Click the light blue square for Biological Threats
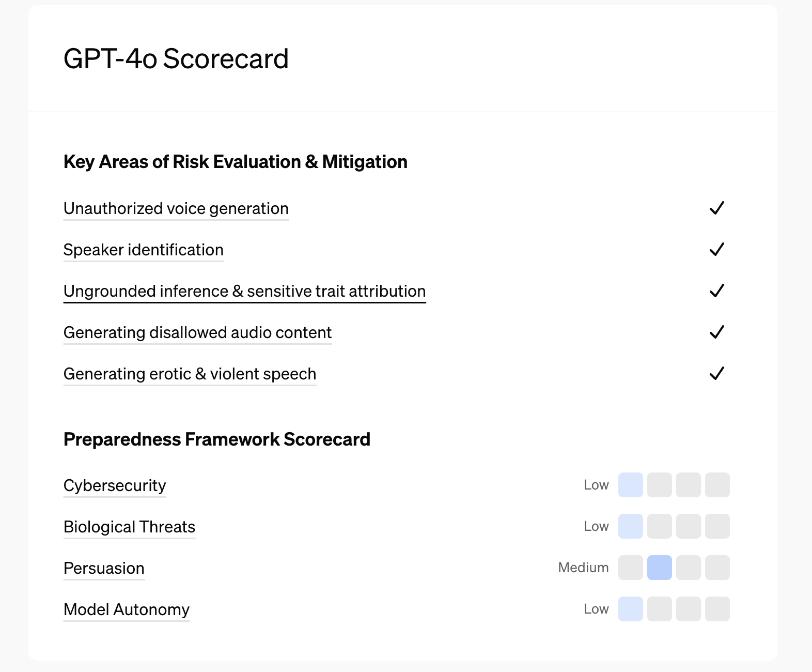Screen dimensions: 812x672 631,526
